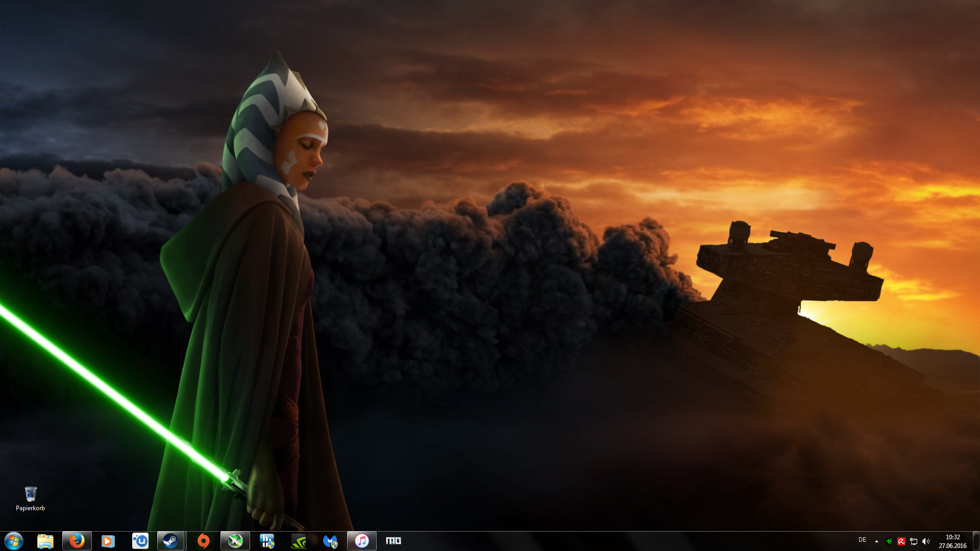
Task: Click the Avira antivirus tray icon
Action: pos(901,541)
